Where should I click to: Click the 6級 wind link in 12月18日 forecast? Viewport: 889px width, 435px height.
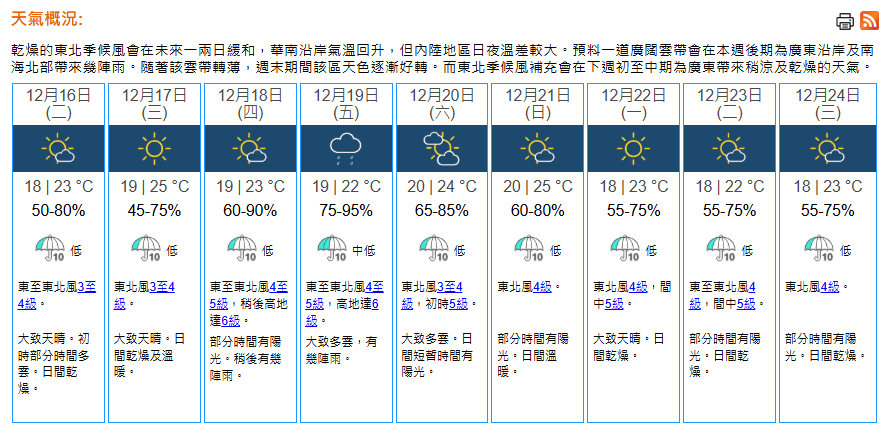pyautogui.click(x=229, y=320)
